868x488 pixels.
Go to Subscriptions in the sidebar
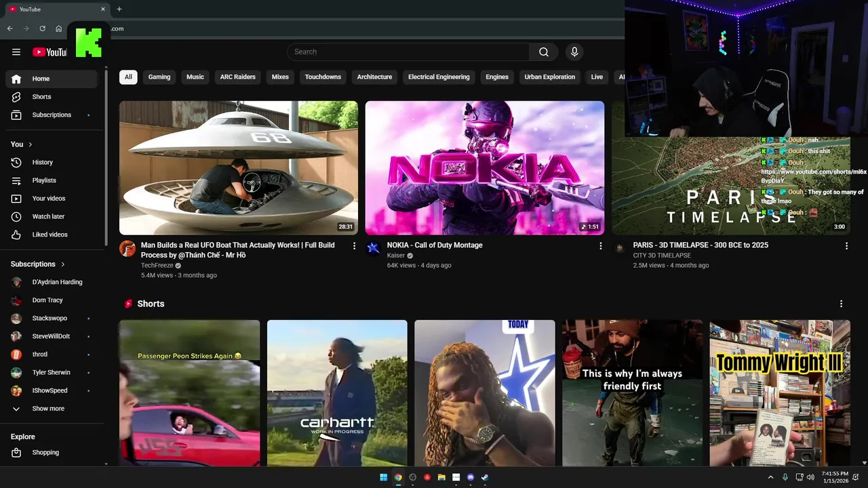coord(52,115)
